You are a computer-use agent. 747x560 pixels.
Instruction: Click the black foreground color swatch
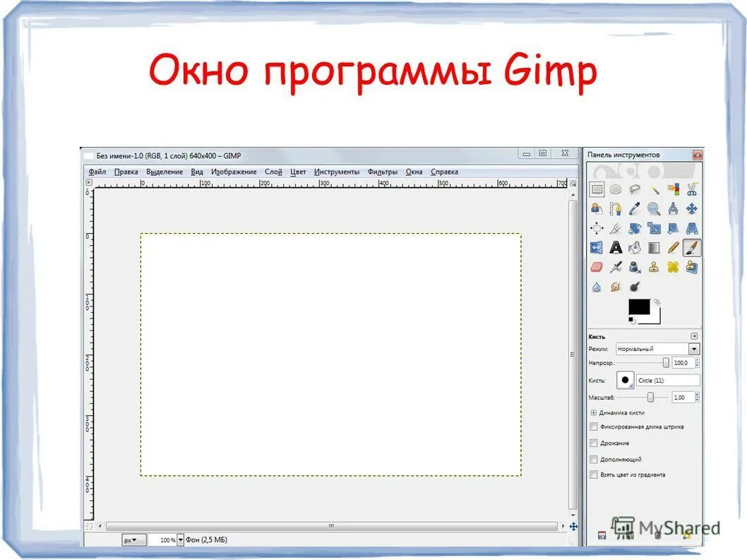point(638,308)
